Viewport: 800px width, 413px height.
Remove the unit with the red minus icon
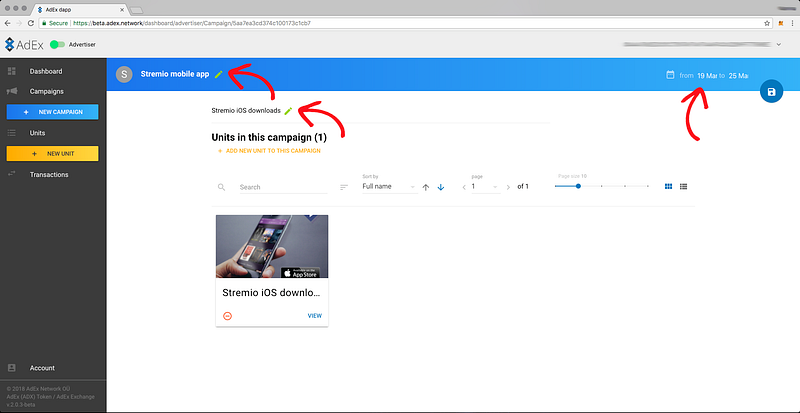tap(228, 316)
